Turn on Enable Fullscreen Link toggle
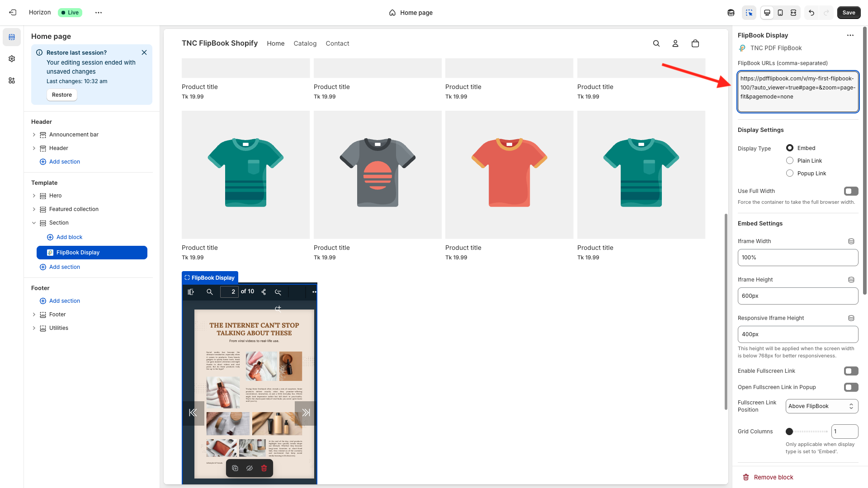Image resolution: width=868 pixels, height=488 pixels. click(x=851, y=371)
